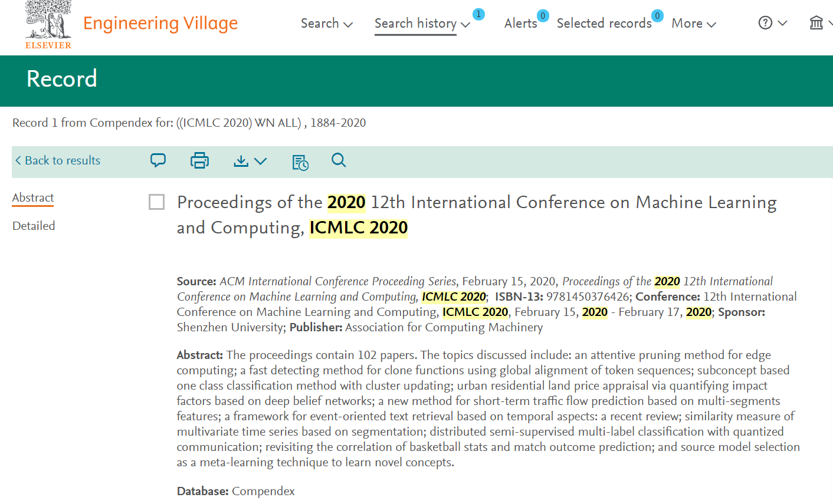The image size is (833, 504).
Task: Click the Record page heading
Action: click(62, 78)
